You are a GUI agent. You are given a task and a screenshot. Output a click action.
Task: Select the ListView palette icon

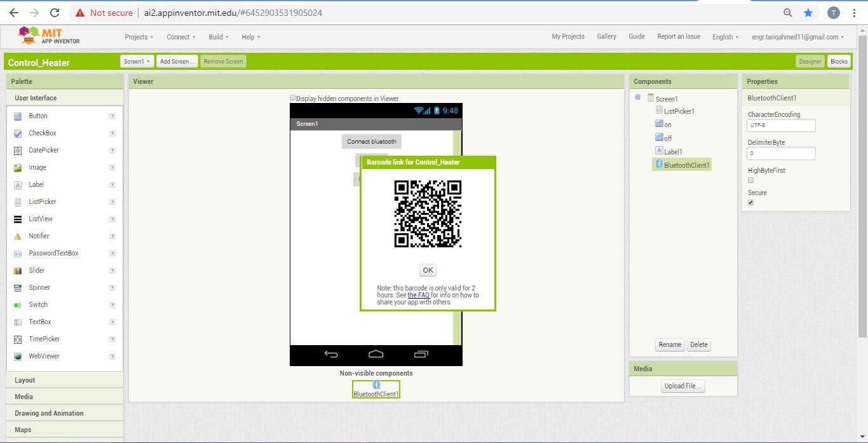pos(18,219)
